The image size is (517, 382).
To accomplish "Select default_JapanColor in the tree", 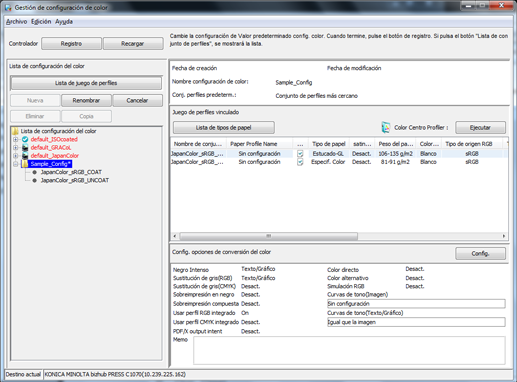I will [x=55, y=156].
